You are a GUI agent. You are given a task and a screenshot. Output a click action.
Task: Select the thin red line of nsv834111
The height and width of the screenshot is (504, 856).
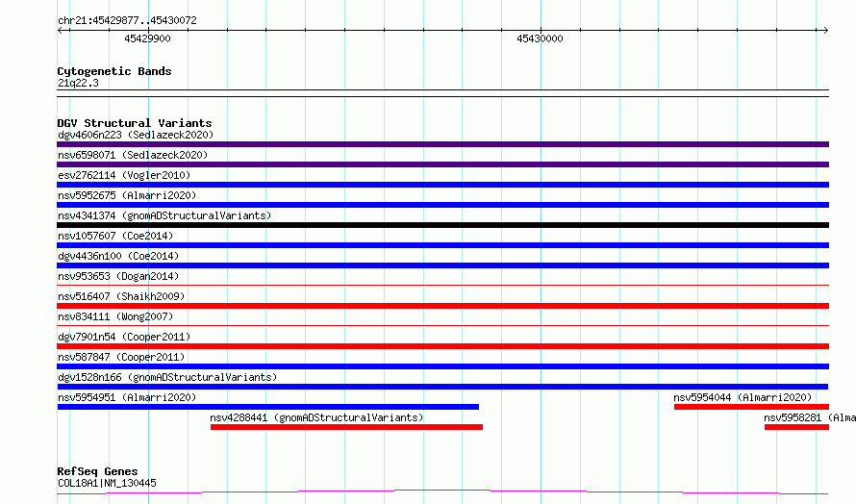coord(442,325)
